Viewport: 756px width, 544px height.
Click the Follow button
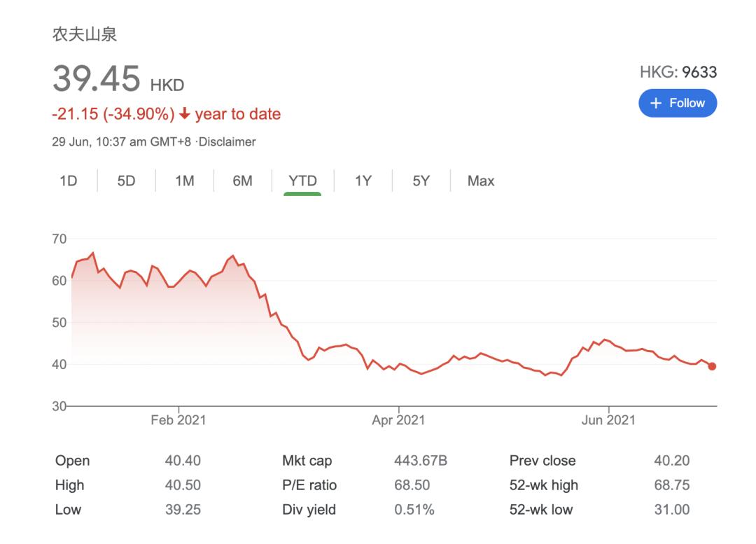677,103
